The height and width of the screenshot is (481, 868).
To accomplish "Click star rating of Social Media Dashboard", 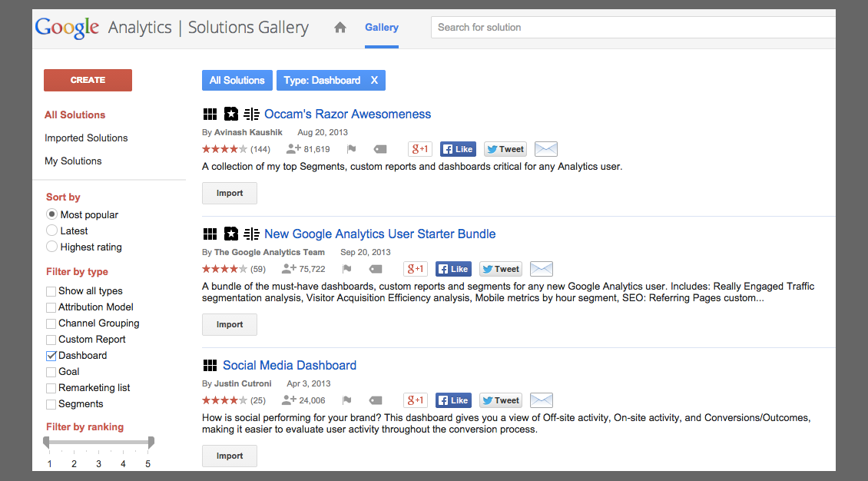I will [x=224, y=400].
